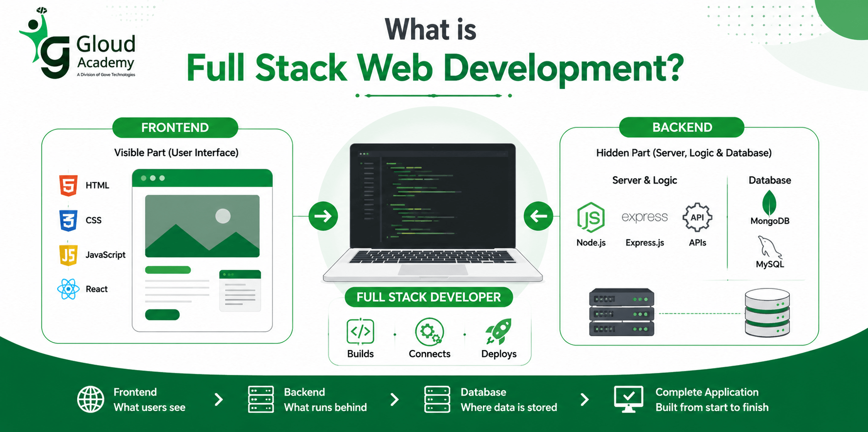Click the React atom icon

68,289
